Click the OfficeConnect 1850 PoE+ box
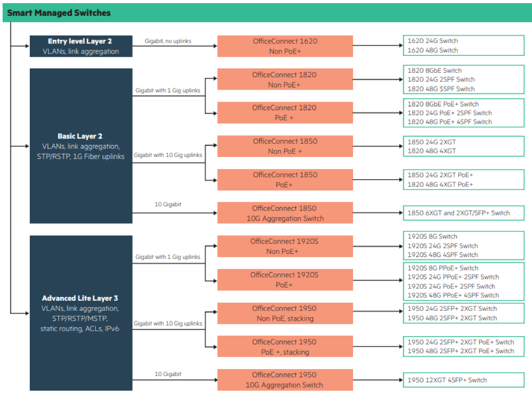Image resolution: width=532 pixels, height=394 pixels. [285, 179]
